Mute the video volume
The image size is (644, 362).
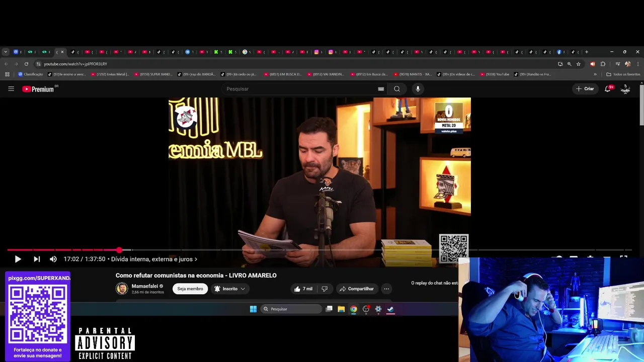[x=53, y=259]
